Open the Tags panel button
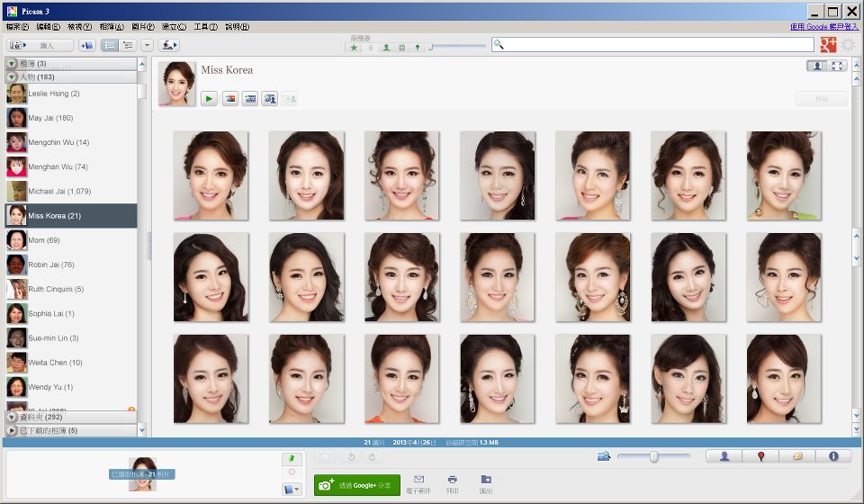The image size is (864, 504). [796, 456]
